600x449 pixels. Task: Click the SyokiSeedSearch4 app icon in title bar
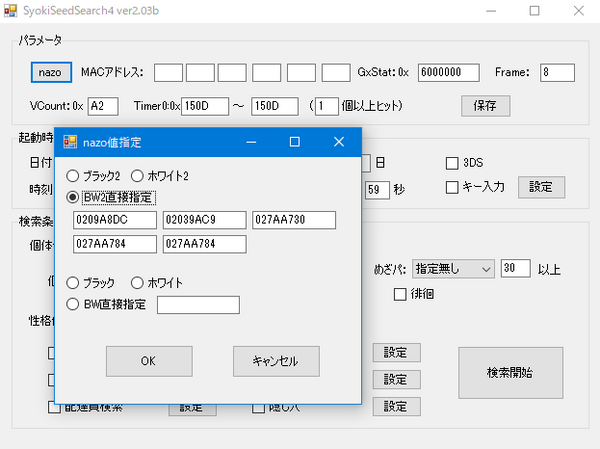point(10,10)
